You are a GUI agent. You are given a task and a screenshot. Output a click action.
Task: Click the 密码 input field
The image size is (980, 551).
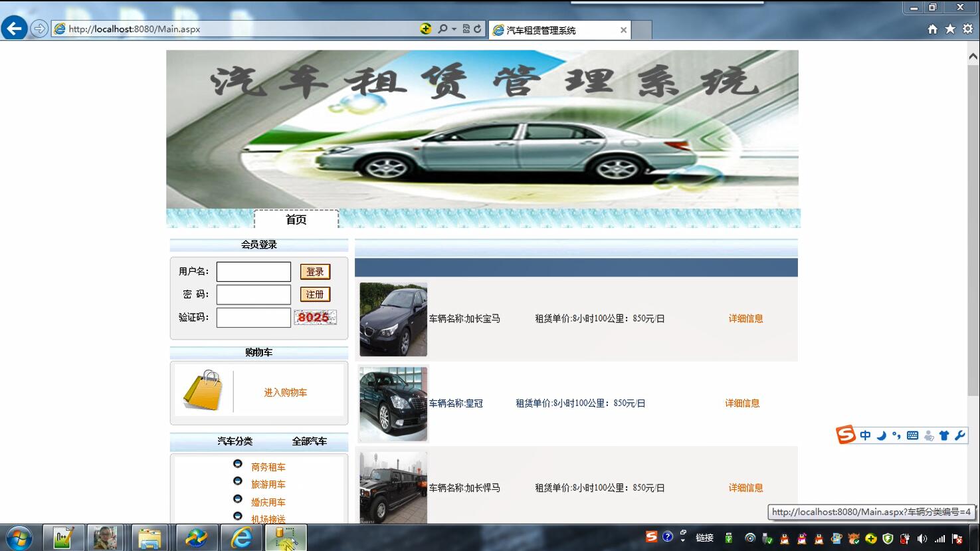click(x=254, y=294)
